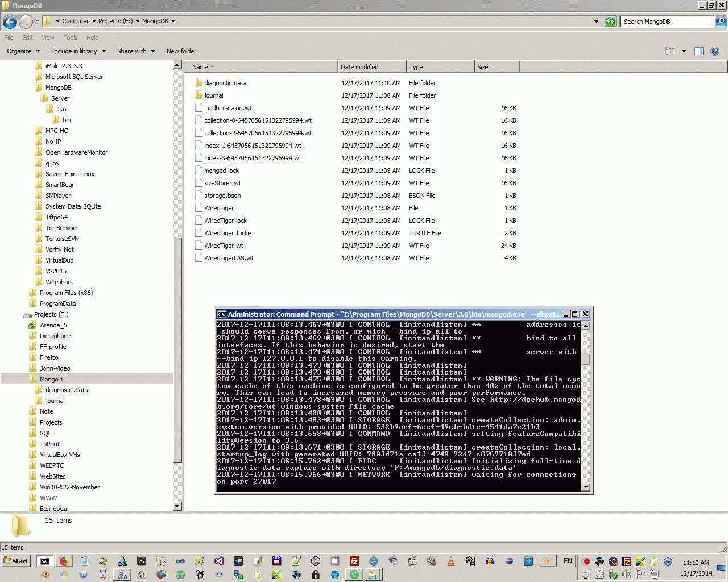Viewport: 728px width, 582px height.
Task: Open the Recent pages dropdown arrow
Action: tap(36, 22)
